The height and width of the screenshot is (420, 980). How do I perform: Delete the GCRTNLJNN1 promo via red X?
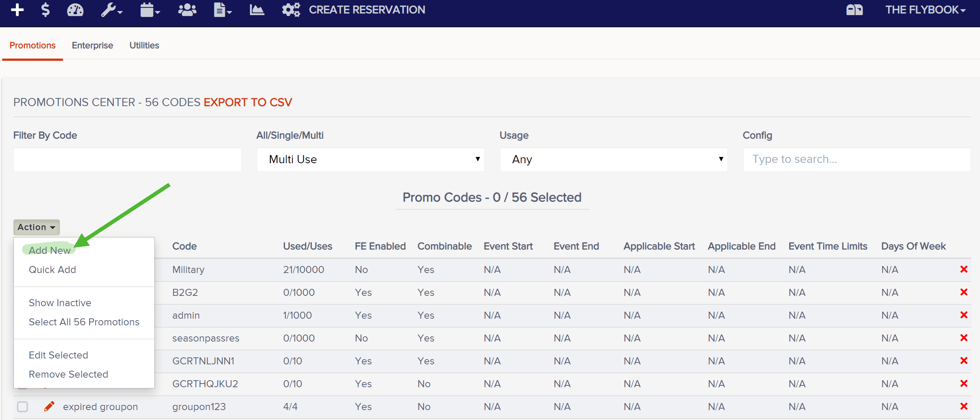[964, 361]
